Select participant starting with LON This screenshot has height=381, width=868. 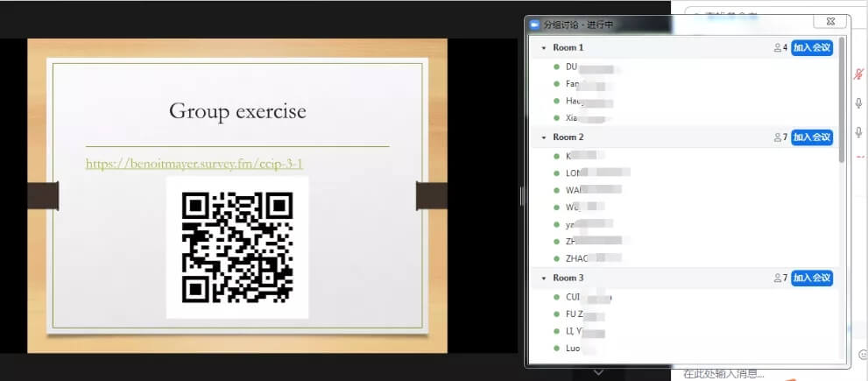point(598,173)
